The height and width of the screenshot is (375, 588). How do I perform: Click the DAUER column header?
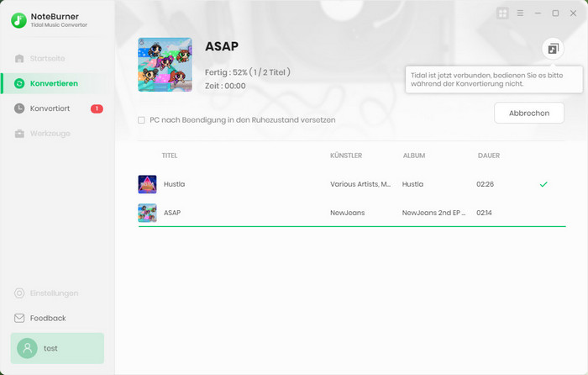click(x=489, y=156)
